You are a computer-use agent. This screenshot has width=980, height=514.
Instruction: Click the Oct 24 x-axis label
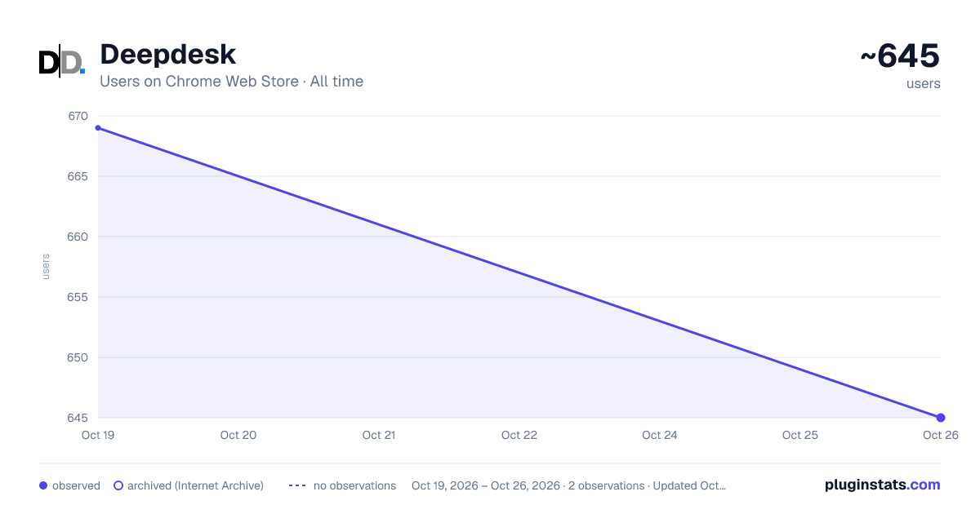pyautogui.click(x=660, y=435)
